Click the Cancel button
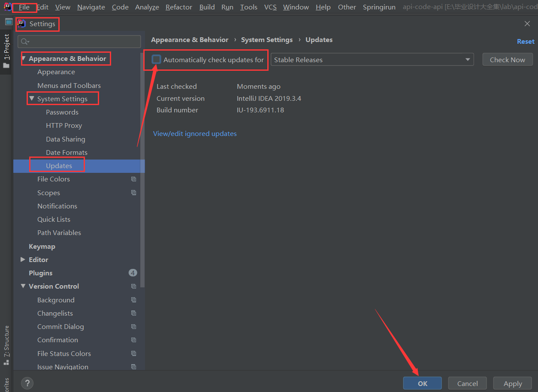The image size is (538, 392). (x=468, y=383)
